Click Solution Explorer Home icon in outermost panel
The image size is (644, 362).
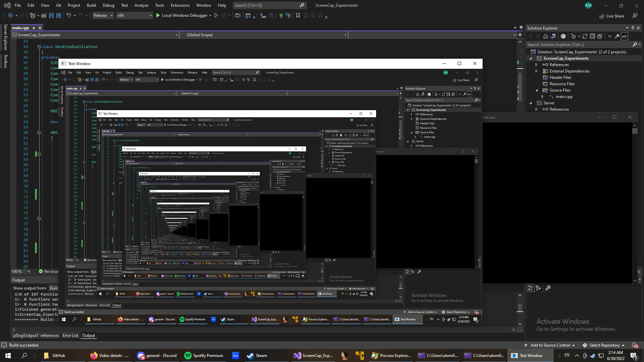[x=546, y=36]
